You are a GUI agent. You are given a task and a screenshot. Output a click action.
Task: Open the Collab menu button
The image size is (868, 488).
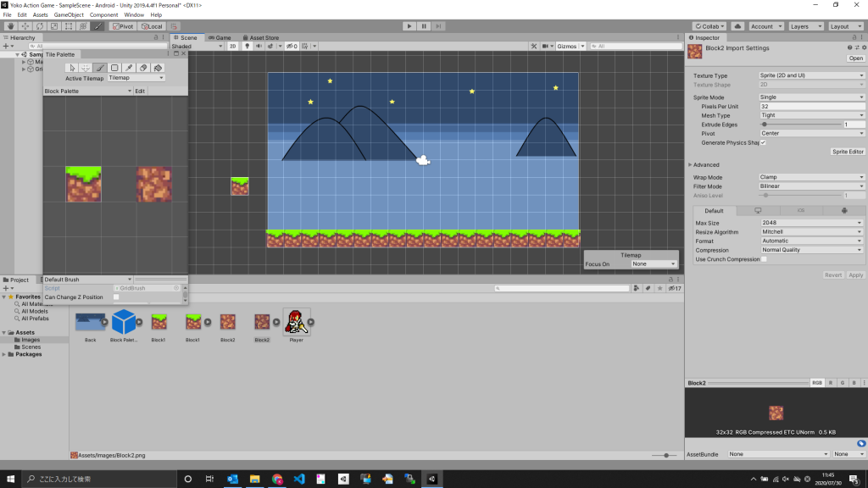coord(709,26)
